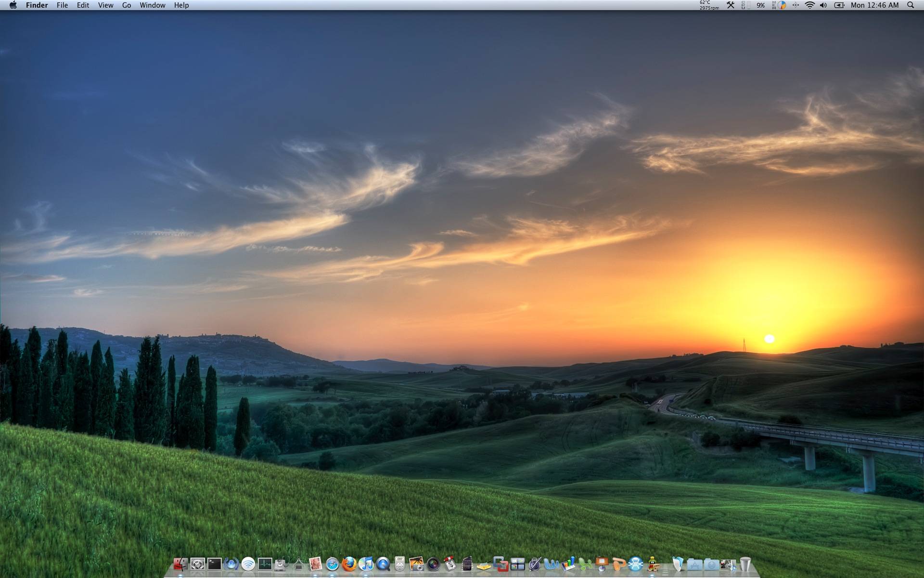The height and width of the screenshot is (578, 924).
Task: Open the Trash in the dock
Action: click(745, 564)
